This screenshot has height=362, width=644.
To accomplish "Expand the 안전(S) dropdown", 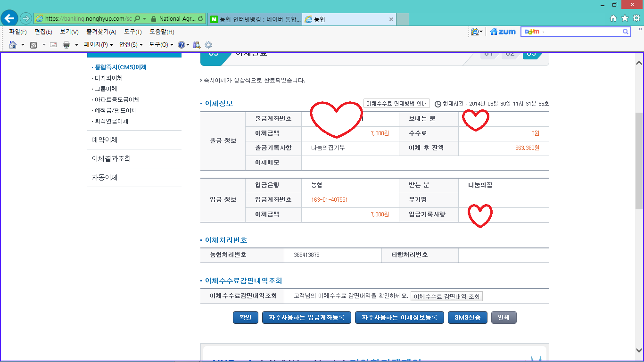I will click(131, 45).
